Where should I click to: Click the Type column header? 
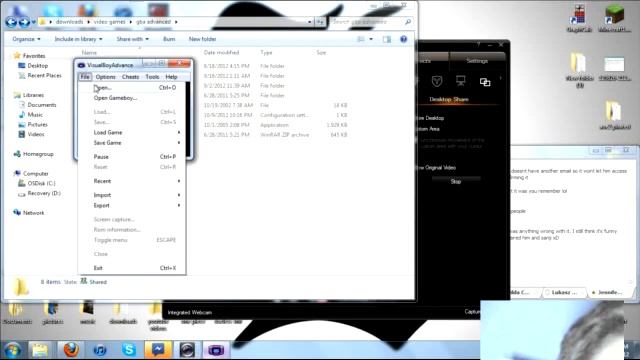pyautogui.click(x=266, y=53)
